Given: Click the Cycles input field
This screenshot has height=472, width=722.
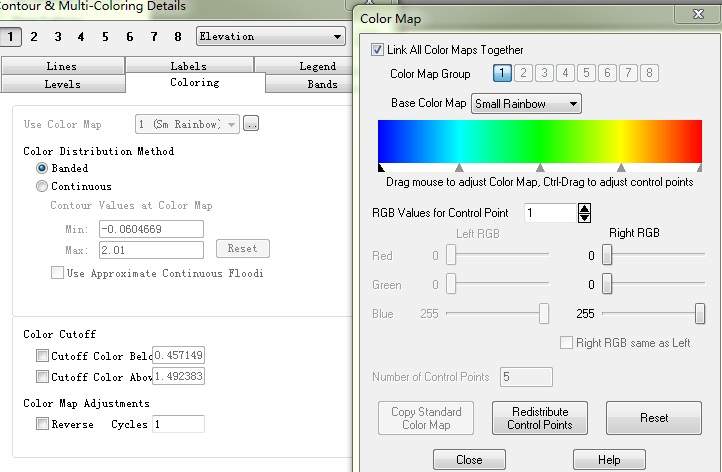Looking at the screenshot, I should coord(177,424).
